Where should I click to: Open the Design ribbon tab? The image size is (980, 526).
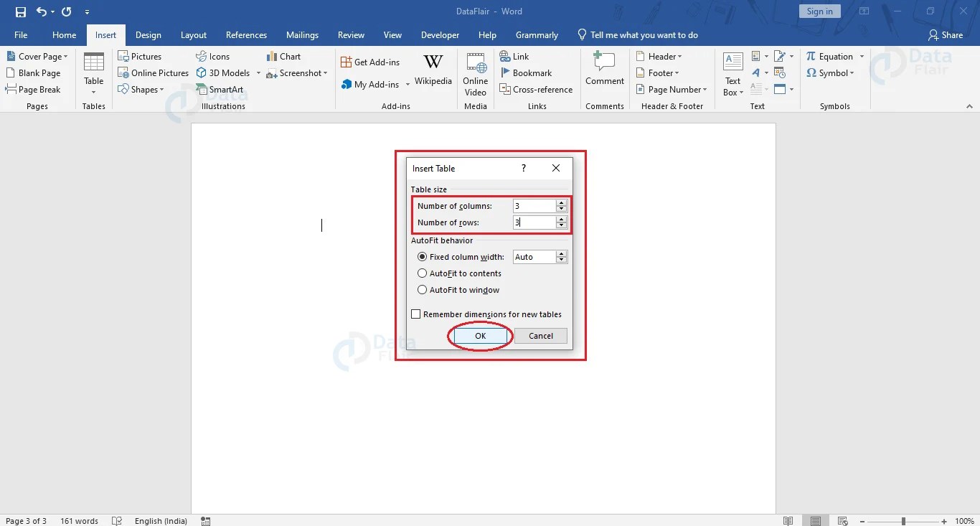[148, 34]
